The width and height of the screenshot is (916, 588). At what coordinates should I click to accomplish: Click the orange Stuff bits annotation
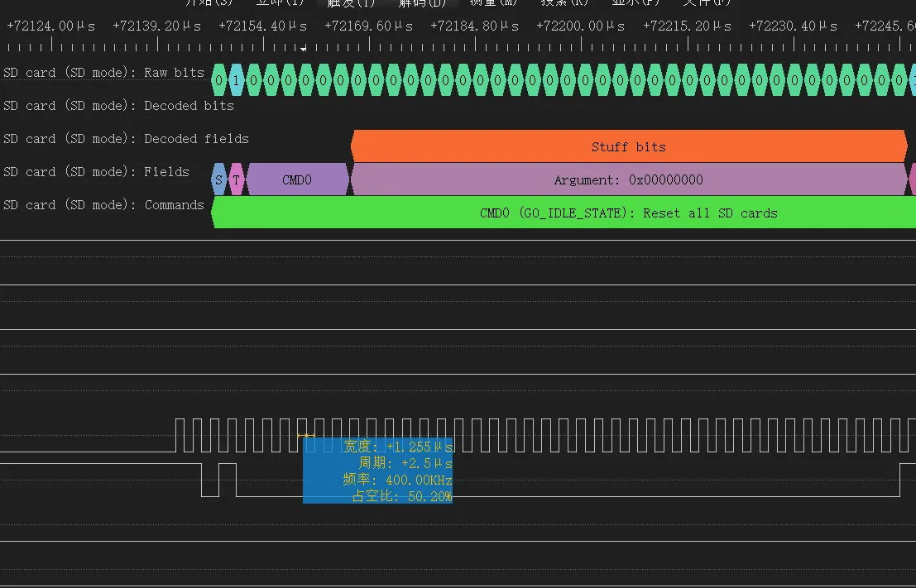click(x=628, y=146)
